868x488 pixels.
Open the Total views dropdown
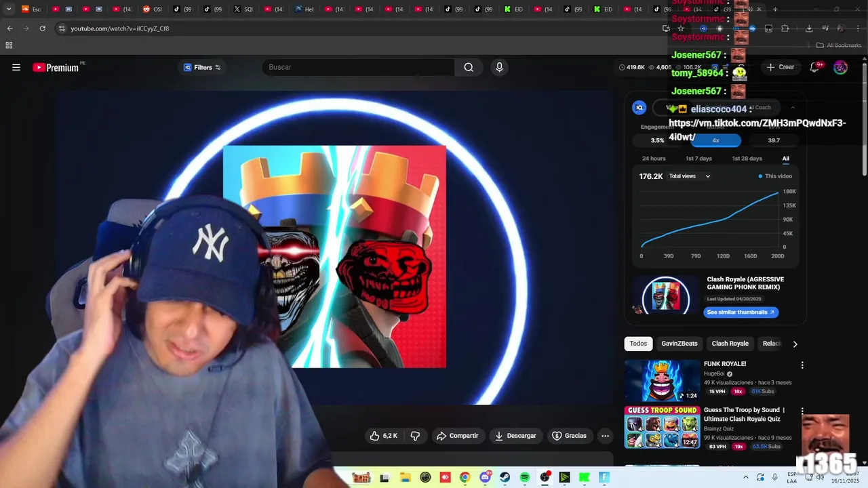689,176
